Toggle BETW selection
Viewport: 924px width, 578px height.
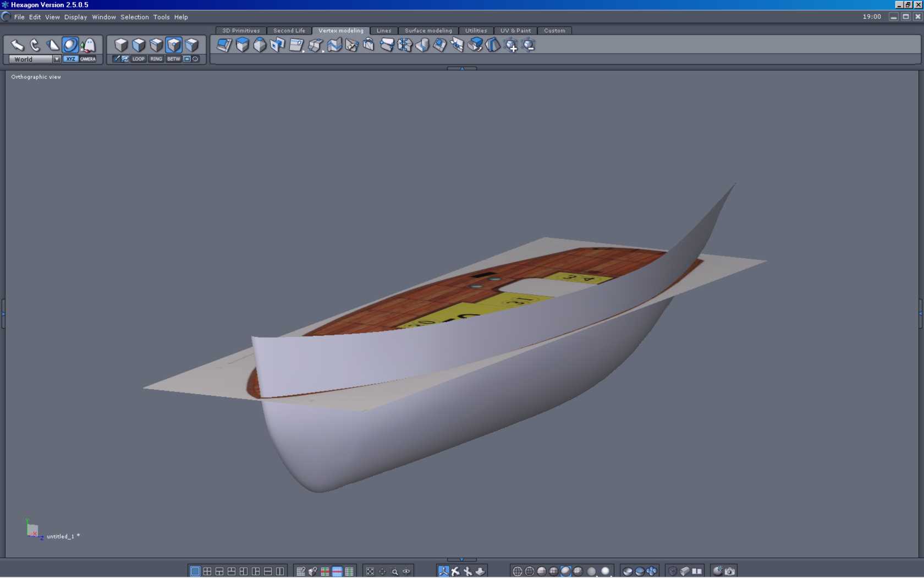point(174,59)
